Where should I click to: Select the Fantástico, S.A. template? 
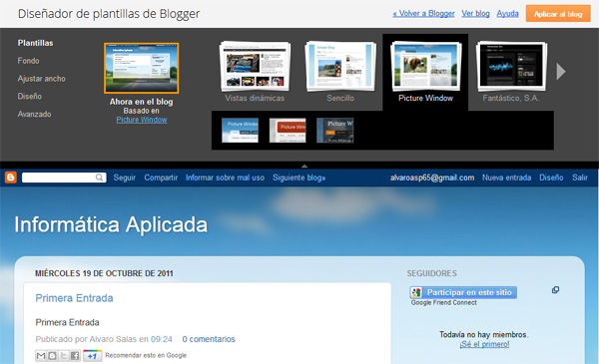tap(511, 72)
